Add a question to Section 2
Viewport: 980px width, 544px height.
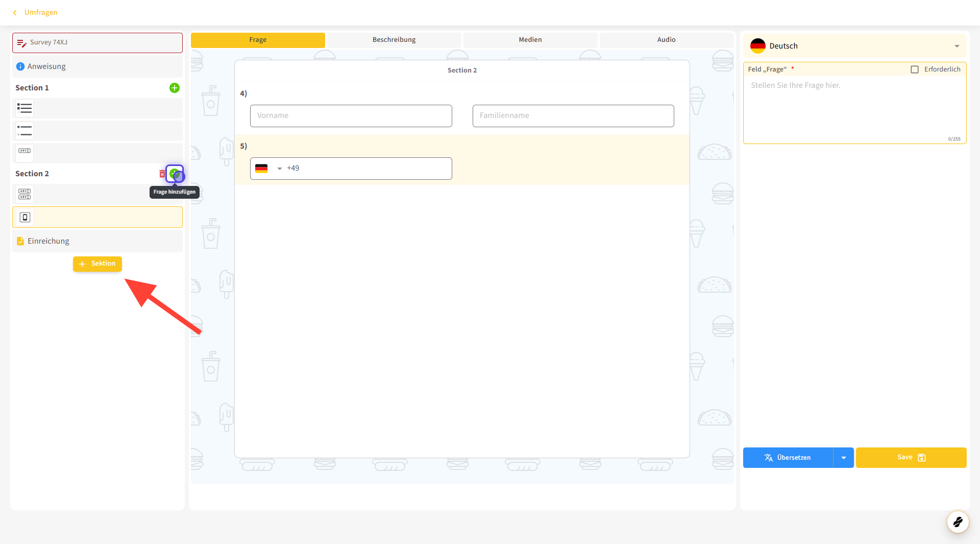point(175,174)
